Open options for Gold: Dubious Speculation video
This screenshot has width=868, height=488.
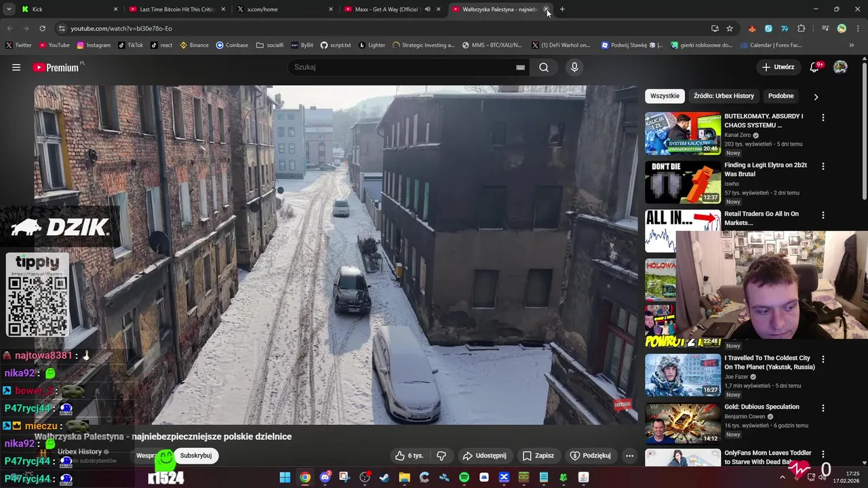tap(823, 408)
